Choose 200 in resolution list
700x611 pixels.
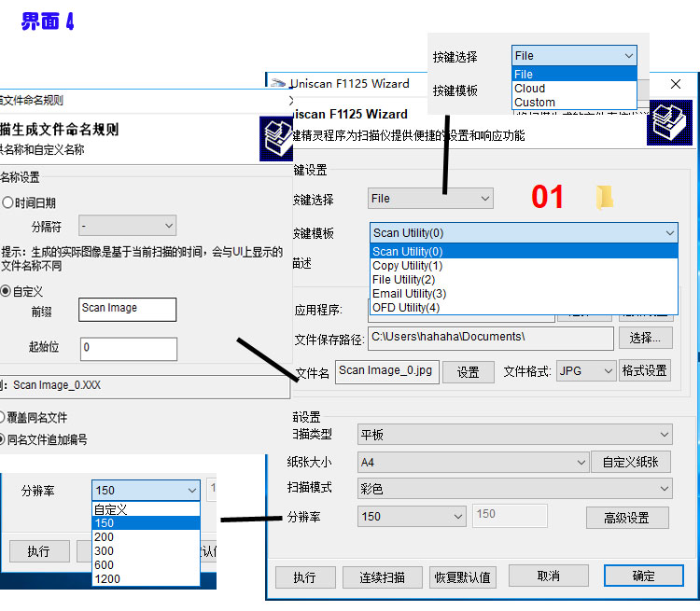tap(146, 537)
